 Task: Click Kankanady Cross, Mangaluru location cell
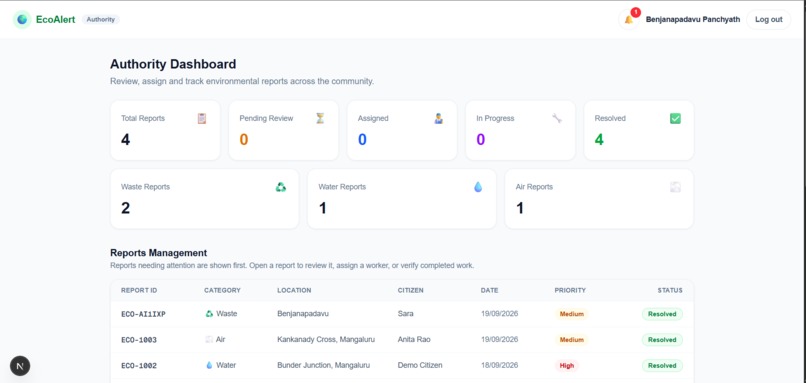pos(326,339)
